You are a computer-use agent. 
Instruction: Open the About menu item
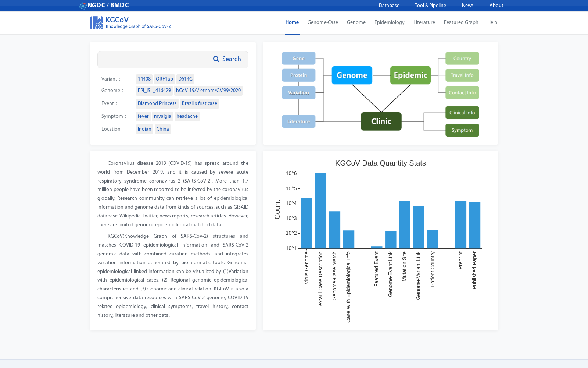[496, 6]
